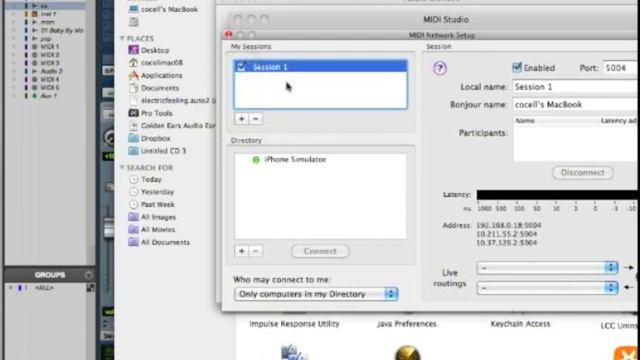Click the MIDI Studio window title bar
640x360 pixels.
(x=446, y=19)
